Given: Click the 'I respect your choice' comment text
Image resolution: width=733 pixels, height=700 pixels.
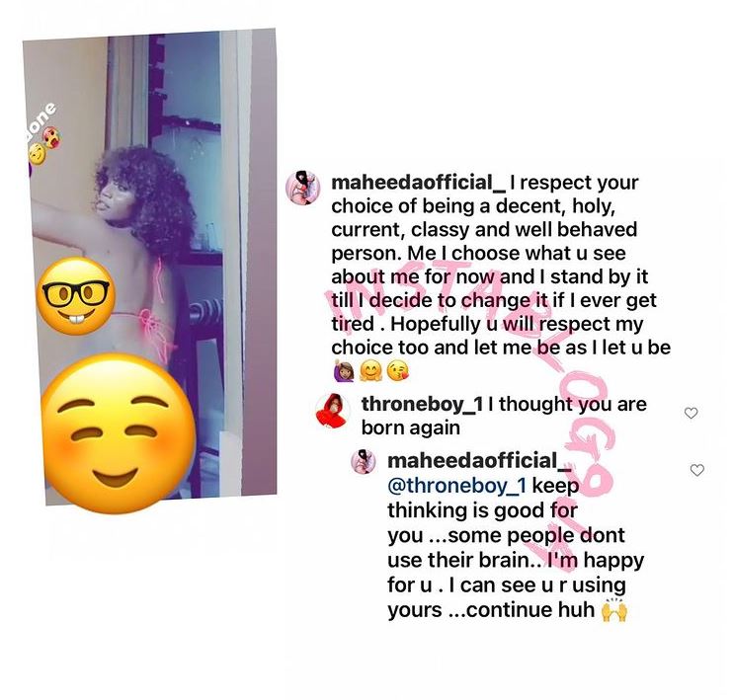Looking at the screenshot, I should 501,265.
